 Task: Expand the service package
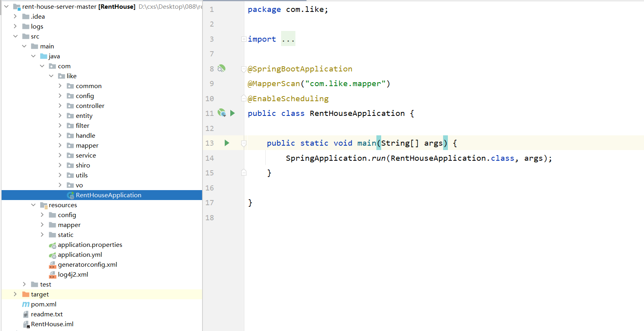tap(60, 155)
